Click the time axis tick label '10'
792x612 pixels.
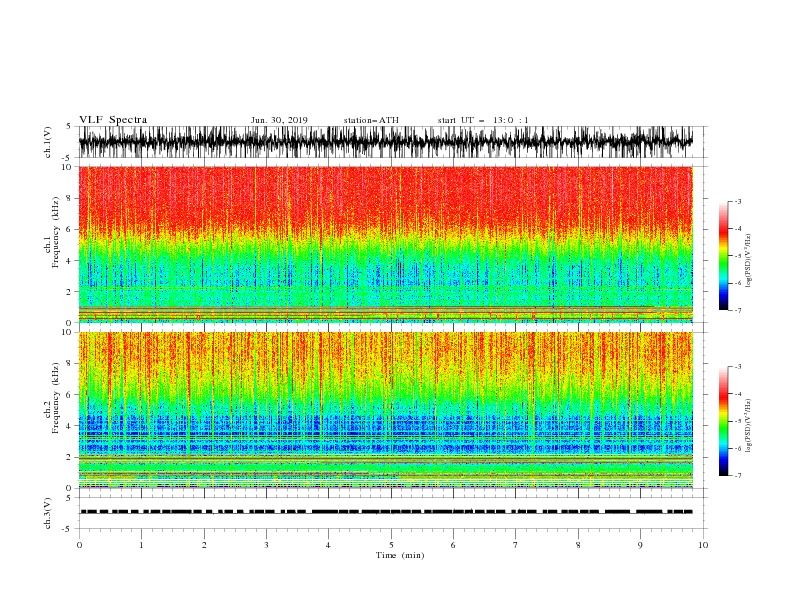703,545
